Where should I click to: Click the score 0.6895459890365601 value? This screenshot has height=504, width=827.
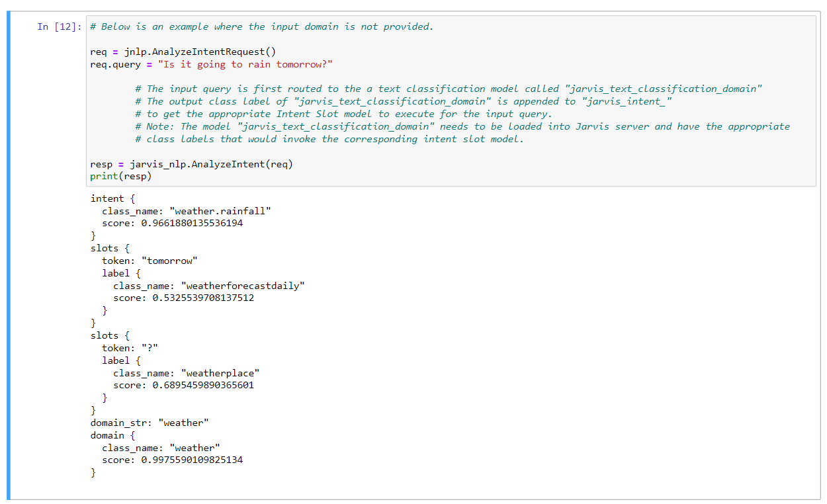tap(203, 385)
